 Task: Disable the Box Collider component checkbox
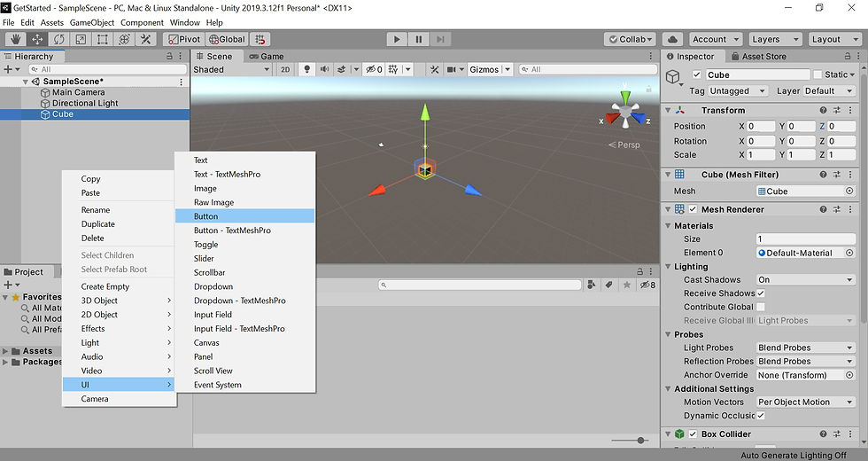click(x=693, y=434)
